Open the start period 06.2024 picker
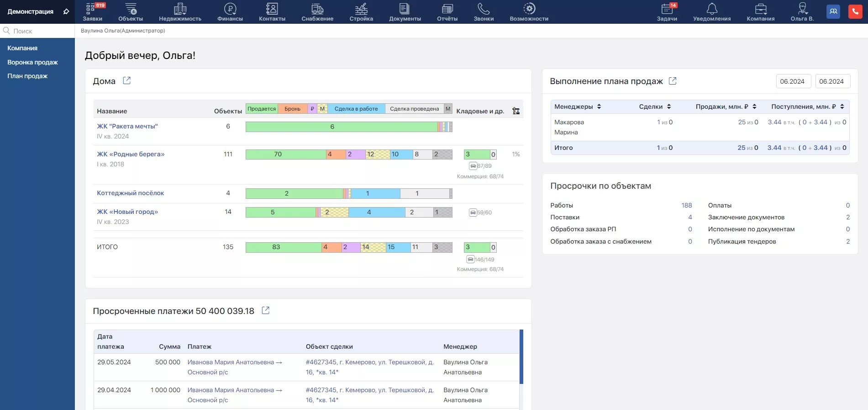Viewport: 868px width, 410px height. 793,81
